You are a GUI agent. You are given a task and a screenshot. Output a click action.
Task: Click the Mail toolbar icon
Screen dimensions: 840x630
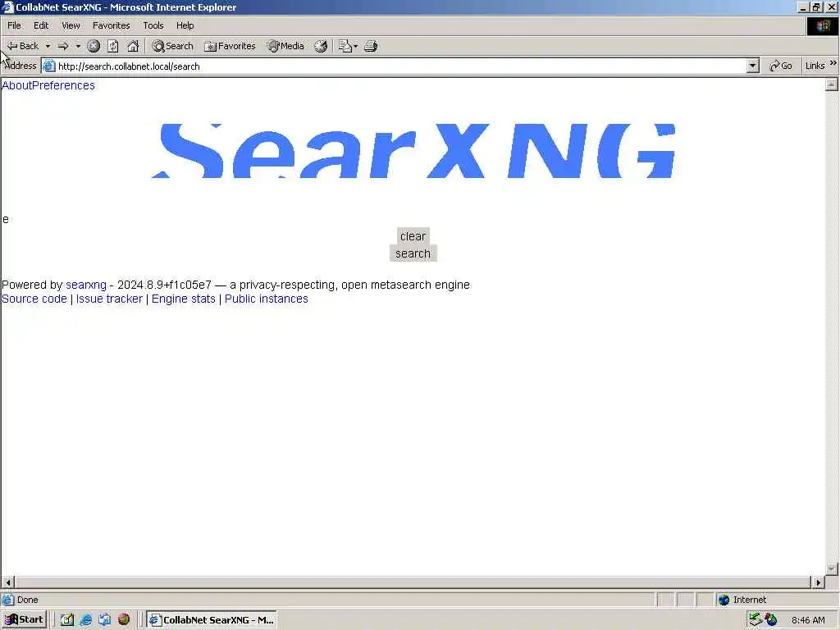345,46
